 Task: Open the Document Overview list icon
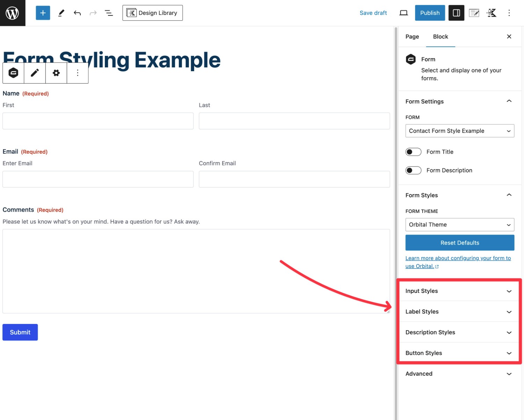(x=109, y=13)
